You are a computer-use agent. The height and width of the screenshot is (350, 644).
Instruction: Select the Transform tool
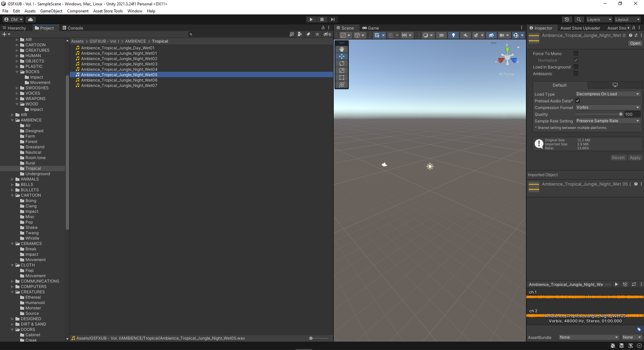342,85
